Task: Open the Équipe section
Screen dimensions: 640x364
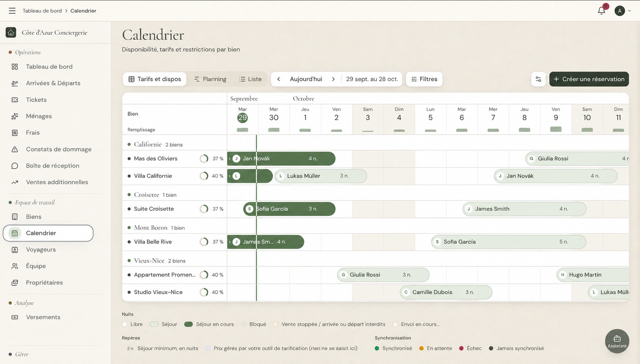Action: [36, 266]
